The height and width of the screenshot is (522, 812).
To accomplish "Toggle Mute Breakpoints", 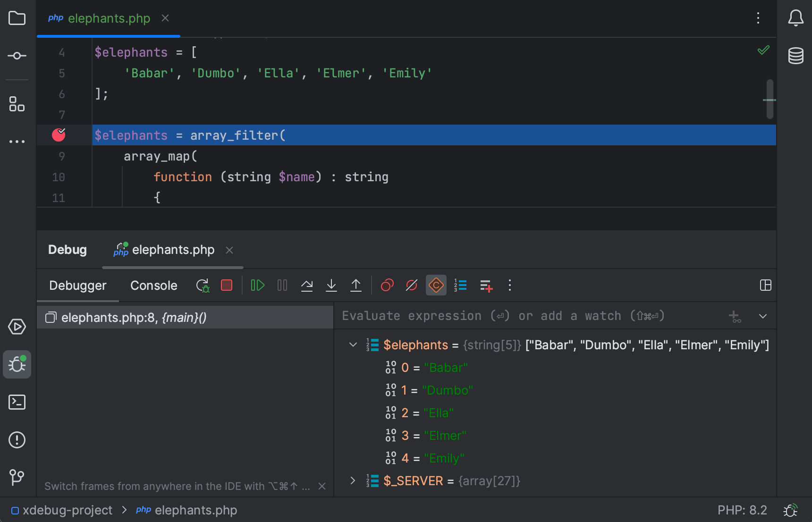I will pyautogui.click(x=412, y=286).
